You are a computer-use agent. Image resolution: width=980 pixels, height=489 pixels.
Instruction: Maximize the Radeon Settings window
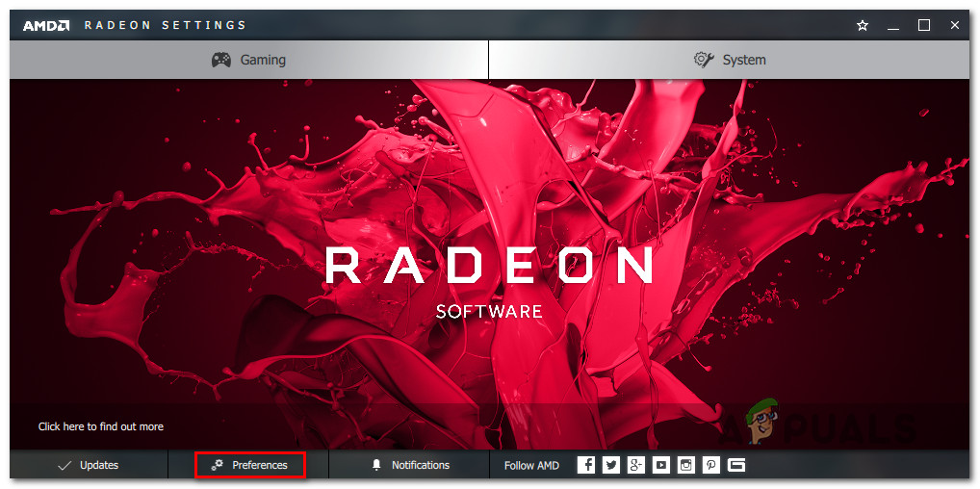[924, 26]
